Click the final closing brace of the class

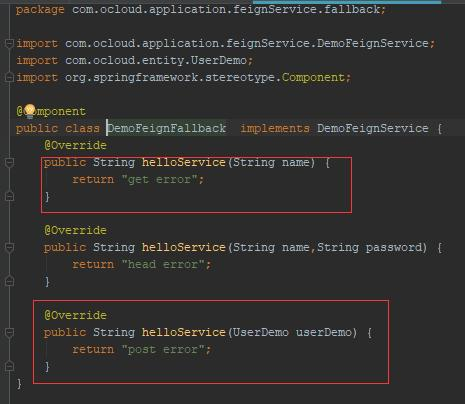click(19, 383)
